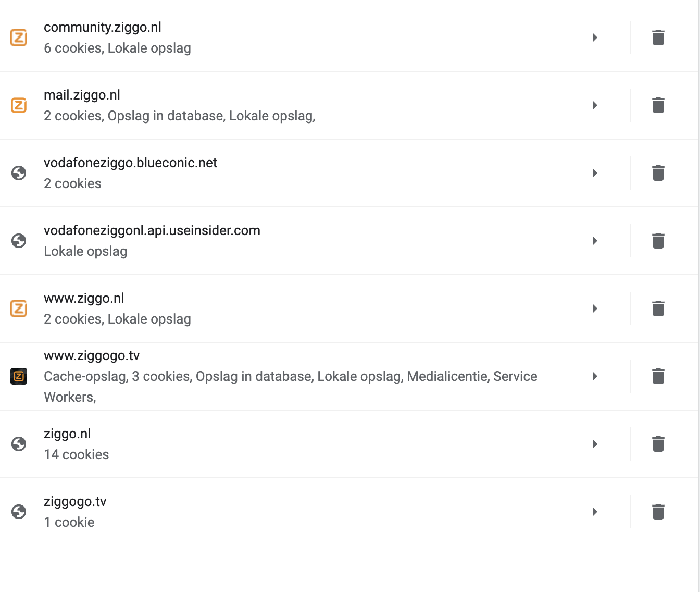Expand www.ziggo.nl details arrow
Image resolution: width=700 pixels, height=592 pixels.
coord(595,309)
